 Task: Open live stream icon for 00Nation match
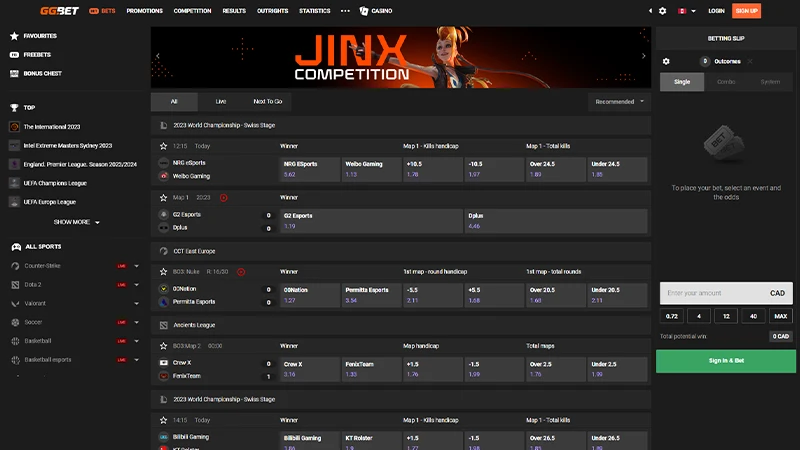tap(241, 272)
